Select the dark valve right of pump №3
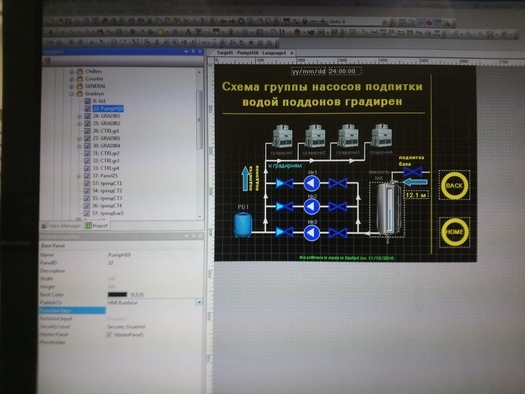Image resolution: width=525 pixels, height=394 pixels. point(338,232)
